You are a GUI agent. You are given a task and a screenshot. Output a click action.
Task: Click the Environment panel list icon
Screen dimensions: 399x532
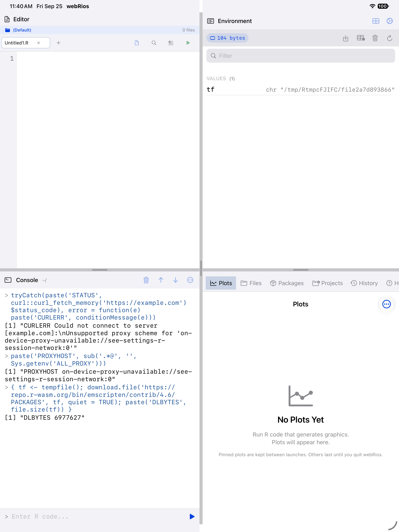point(211,21)
